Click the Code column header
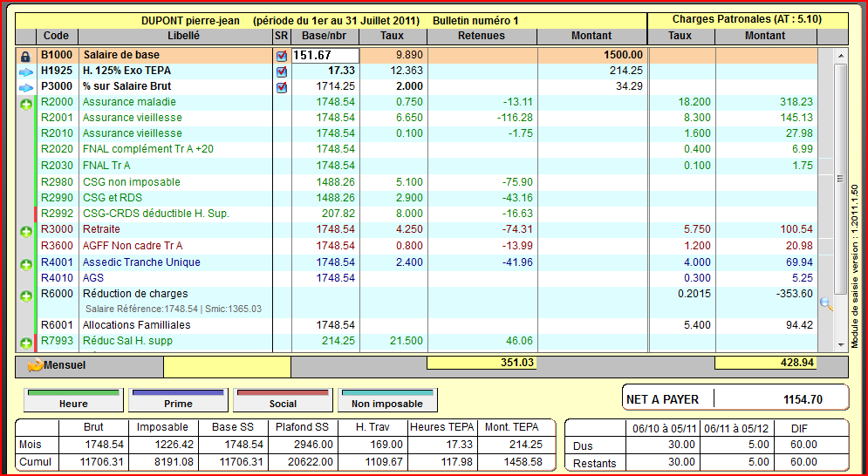This screenshot has height=476, width=868. (57, 36)
